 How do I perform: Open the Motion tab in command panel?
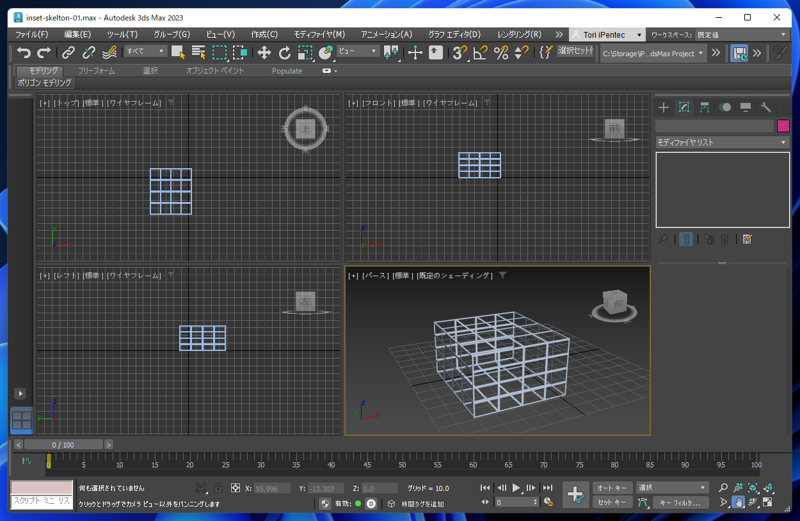pyautogui.click(x=725, y=107)
